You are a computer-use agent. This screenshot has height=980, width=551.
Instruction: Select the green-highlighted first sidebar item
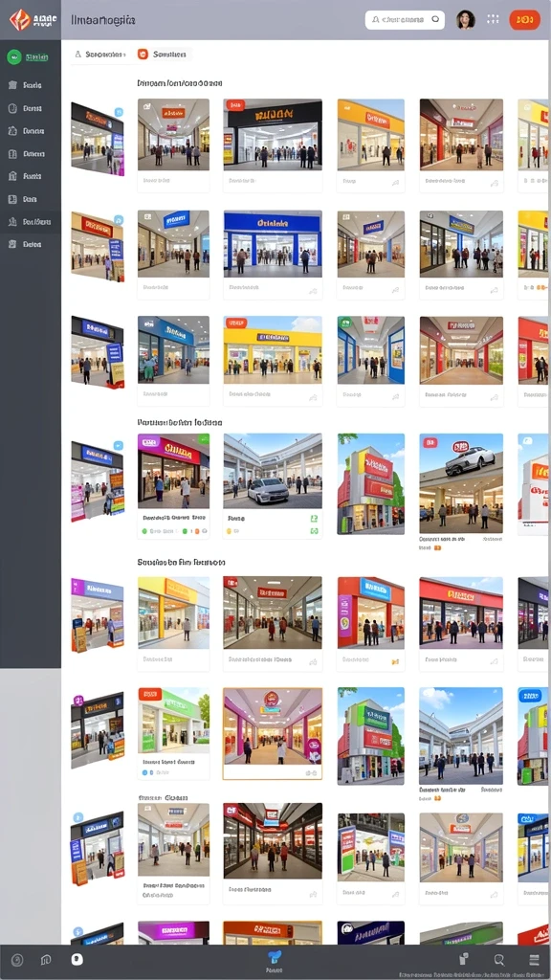30,56
